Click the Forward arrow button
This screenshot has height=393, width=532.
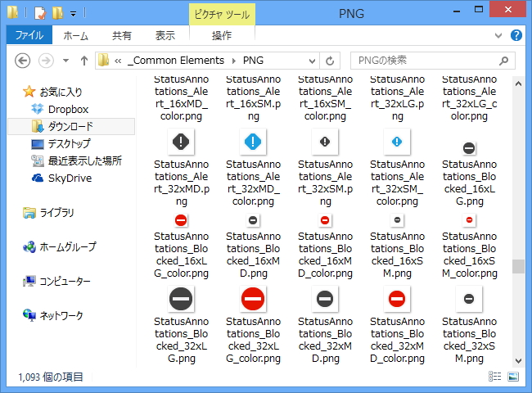46,61
